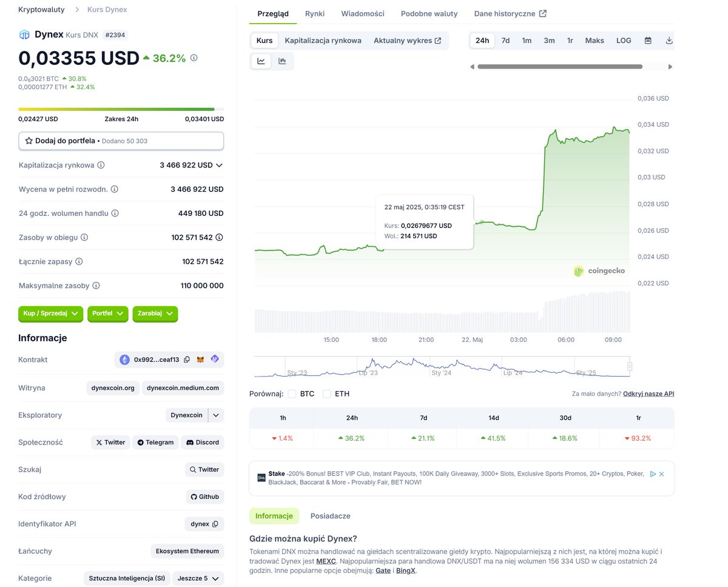Viewport: 728px width, 587px height.
Task: Expand the Jeszcze 5 categories dropdown
Action: click(198, 579)
